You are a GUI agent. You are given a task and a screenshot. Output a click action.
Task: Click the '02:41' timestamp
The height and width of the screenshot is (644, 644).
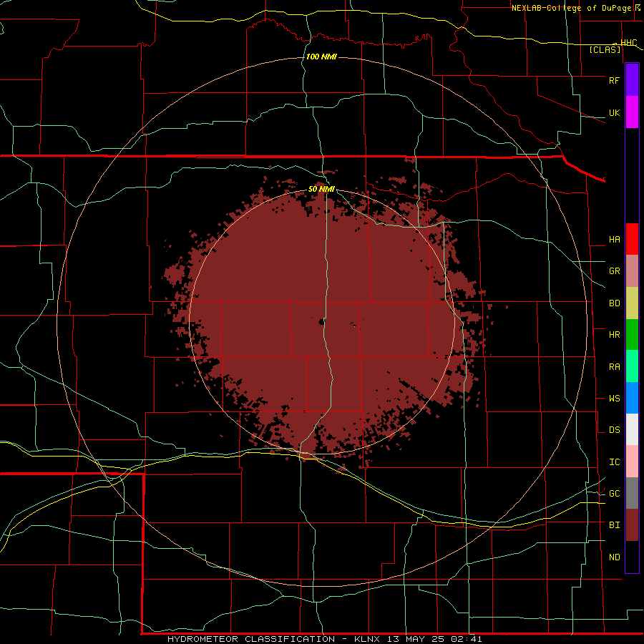click(x=466, y=639)
